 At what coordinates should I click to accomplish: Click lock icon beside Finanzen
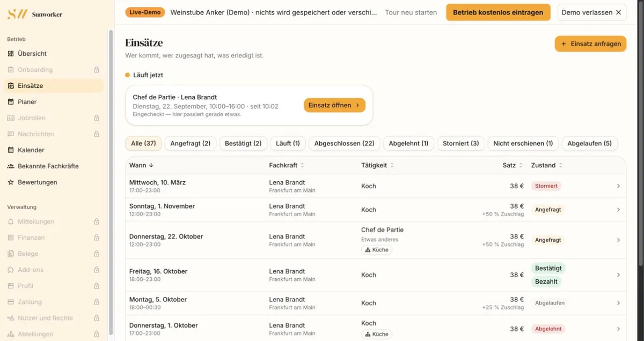97,238
